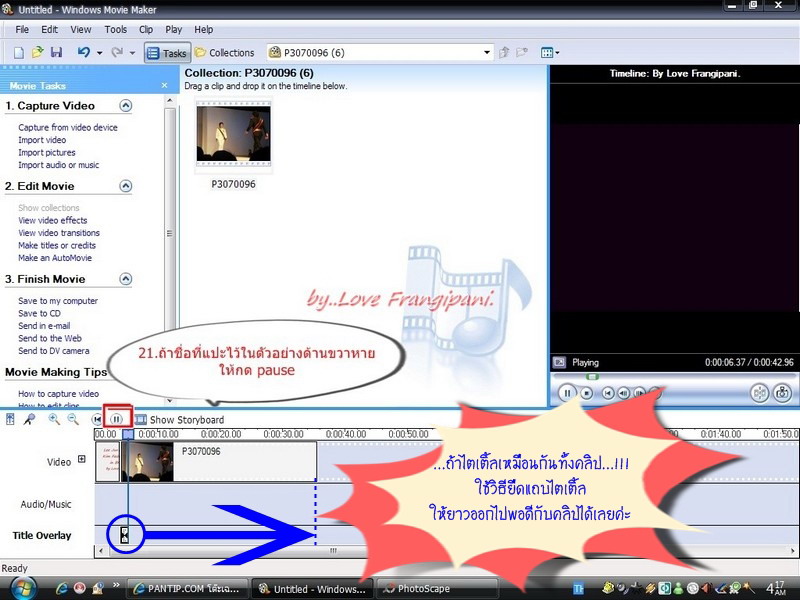Click the monitor Back button

click(608, 393)
